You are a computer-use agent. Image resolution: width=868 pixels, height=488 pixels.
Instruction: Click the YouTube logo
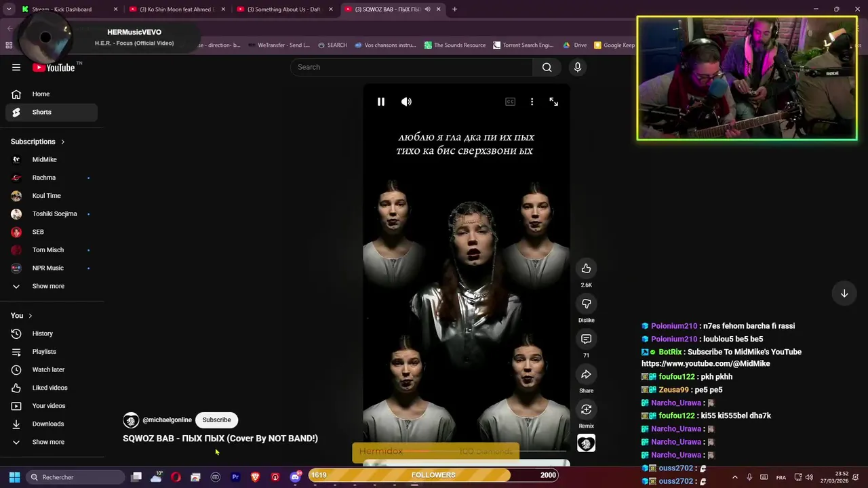click(x=54, y=67)
